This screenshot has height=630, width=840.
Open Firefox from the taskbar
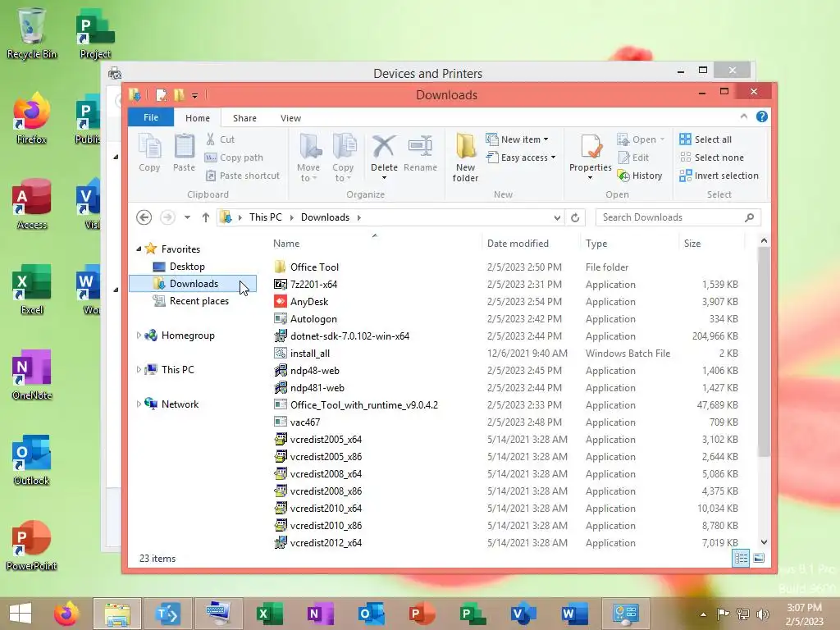point(66,614)
